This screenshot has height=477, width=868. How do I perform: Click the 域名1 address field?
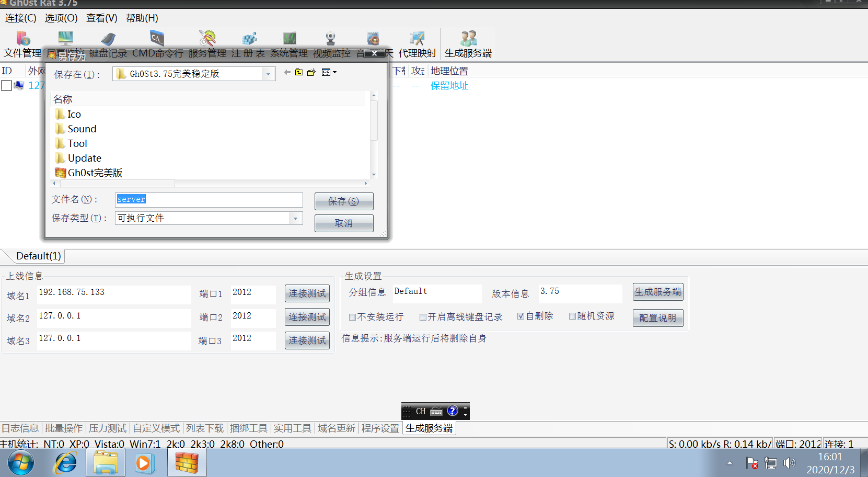click(x=114, y=294)
